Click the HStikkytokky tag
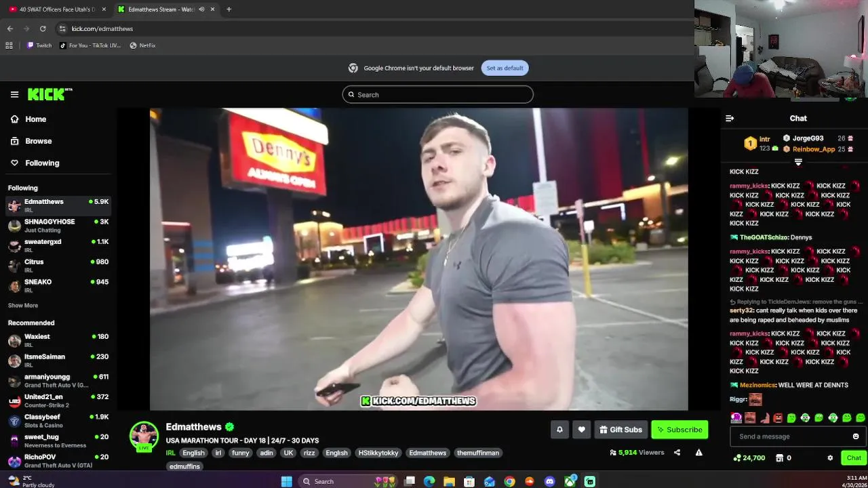 click(378, 453)
